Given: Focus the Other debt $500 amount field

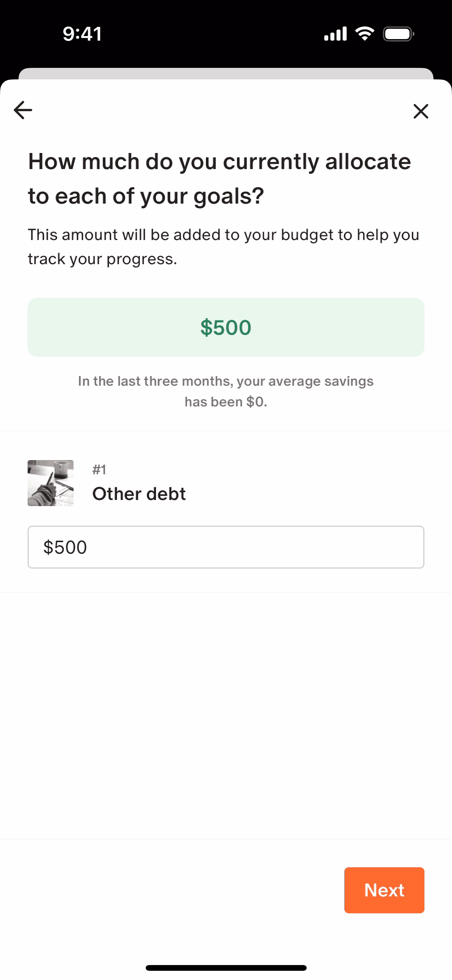Looking at the screenshot, I should click(x=226, y=547).
